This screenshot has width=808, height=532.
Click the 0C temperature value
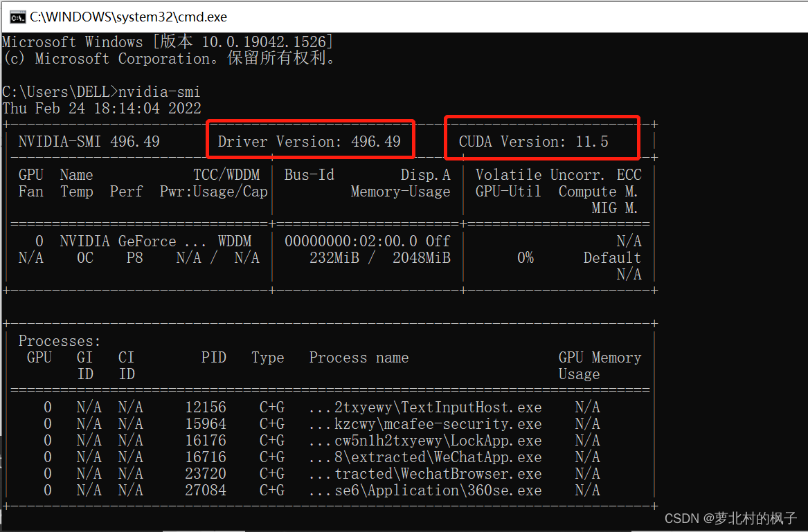(x=85, y=257)
